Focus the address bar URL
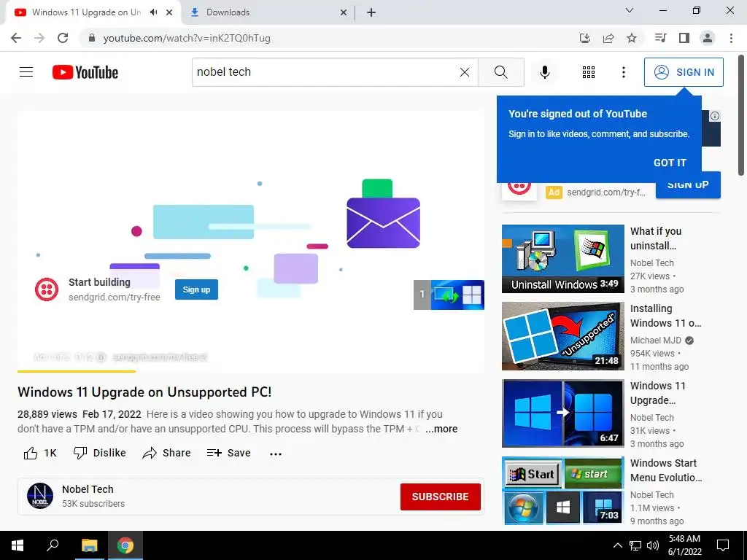The height and width of the screenshot is (560, 747). coord(187,38)
